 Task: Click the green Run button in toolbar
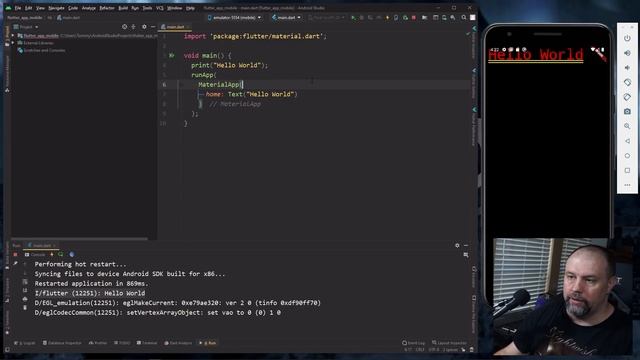[353, 18]
